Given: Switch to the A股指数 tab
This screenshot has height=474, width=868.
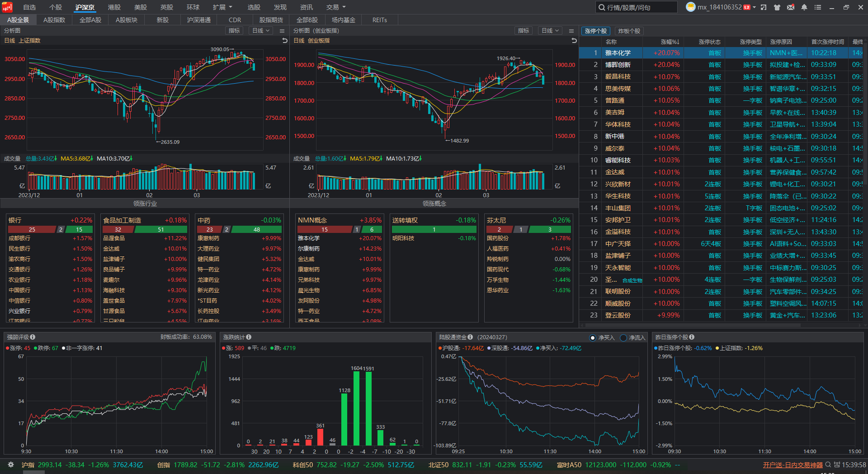Looking at the screenshot, I should pyautogui.click(x=54, y=20).
